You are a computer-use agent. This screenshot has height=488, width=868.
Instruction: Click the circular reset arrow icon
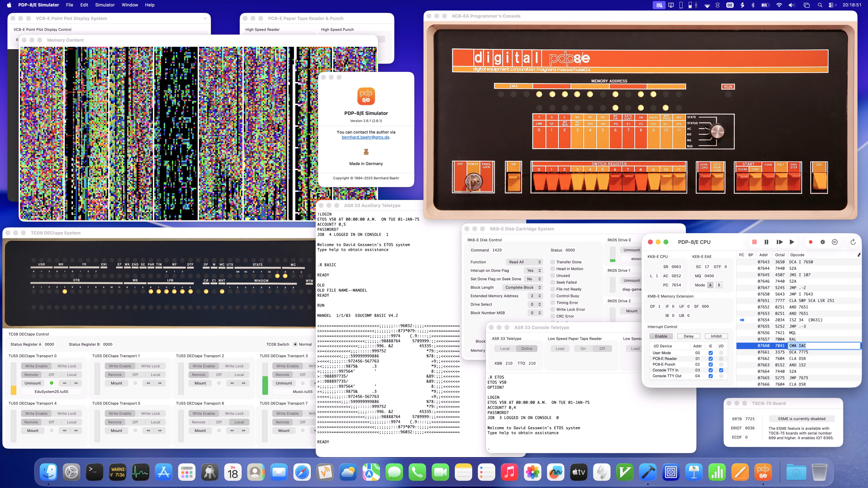pyautogui.click(x=853, y=242)
